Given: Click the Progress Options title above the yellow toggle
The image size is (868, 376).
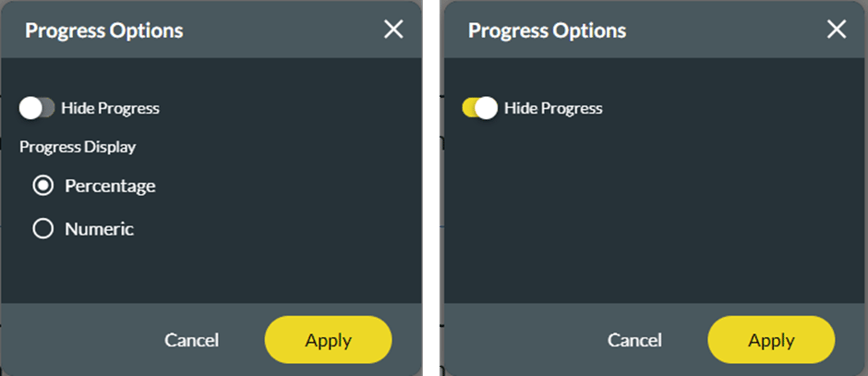Looking at the screenshot, I should tap(548, 30).
